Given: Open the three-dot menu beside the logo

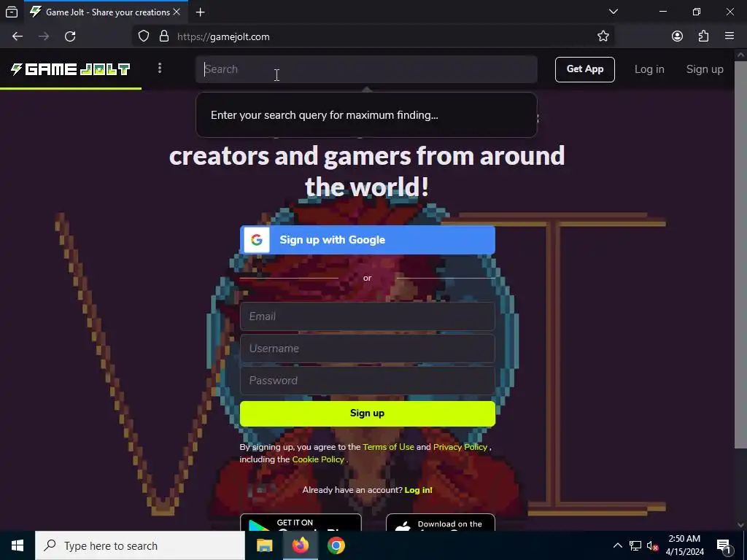Looking at the screenshot, I should click(x=160, y=69).
